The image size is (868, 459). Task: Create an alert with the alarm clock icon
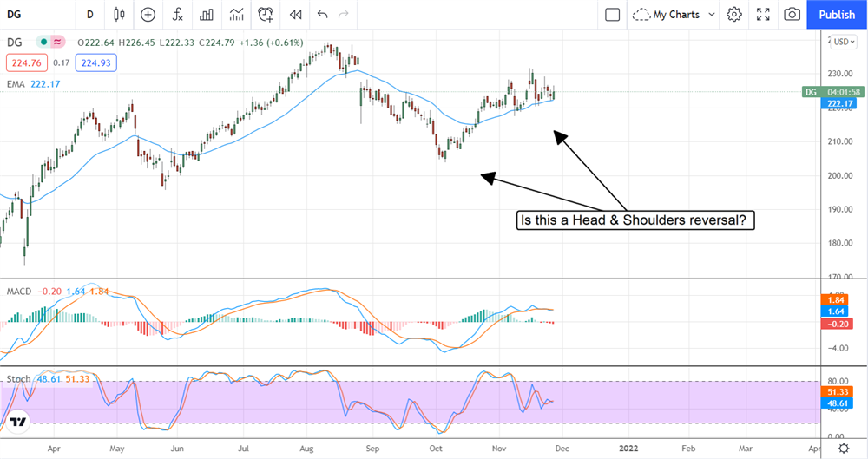266,14
